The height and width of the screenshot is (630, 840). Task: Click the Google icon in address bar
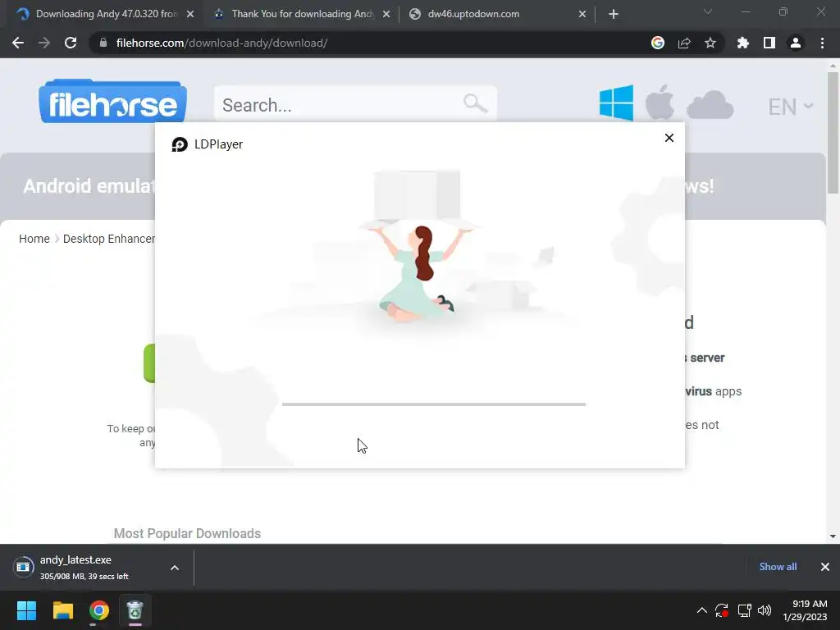click(x=658, y=43)
